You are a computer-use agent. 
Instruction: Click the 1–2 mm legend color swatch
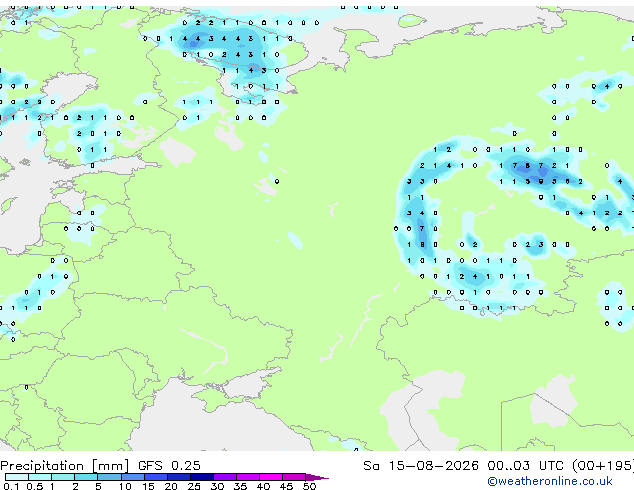coord(63,477)
